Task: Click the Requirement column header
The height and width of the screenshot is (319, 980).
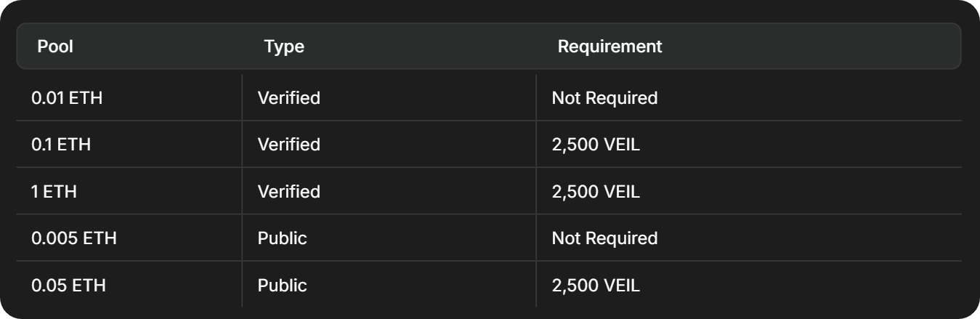Action: [610, 47]
